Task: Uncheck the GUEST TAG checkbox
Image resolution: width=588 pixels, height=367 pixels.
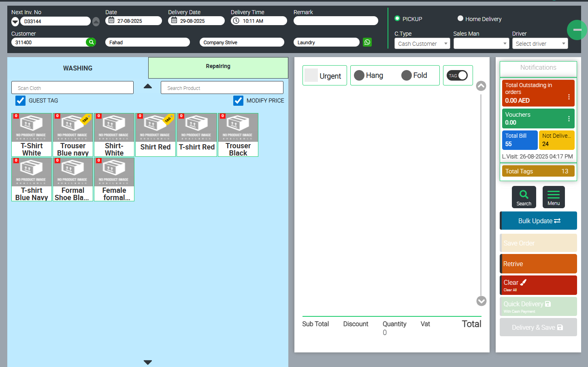Action: coord(20,100)
